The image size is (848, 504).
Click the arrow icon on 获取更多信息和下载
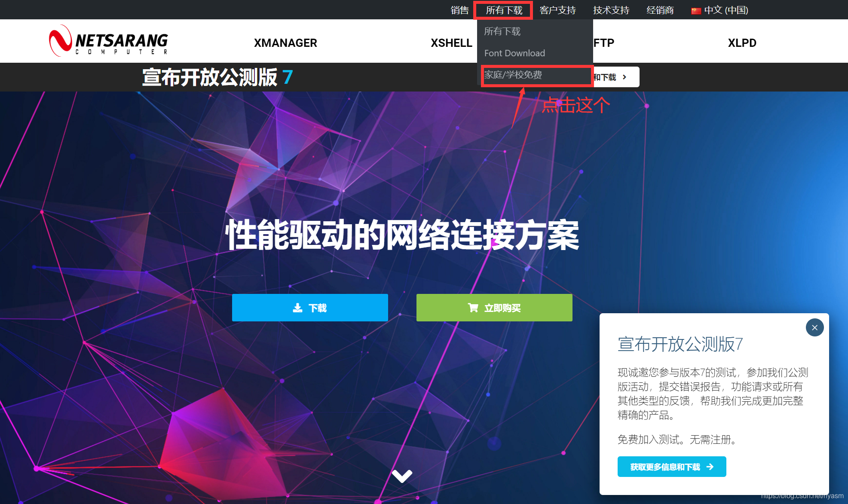(710, 467)
